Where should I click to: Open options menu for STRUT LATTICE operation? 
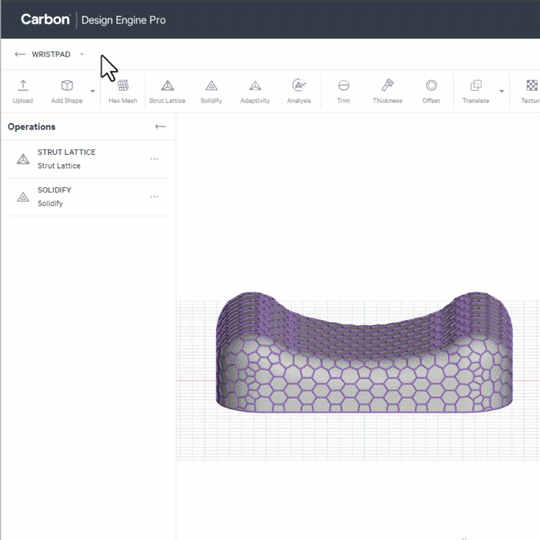coord(154,159)
